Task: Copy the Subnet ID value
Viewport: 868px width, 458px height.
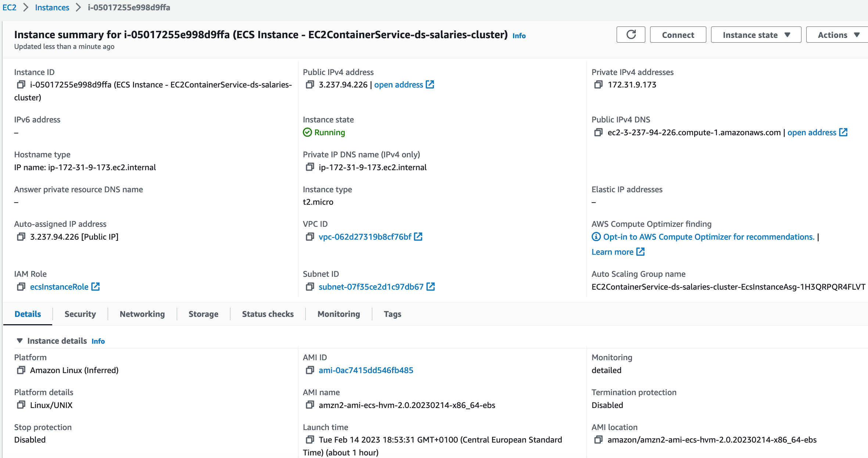Action: tap(310, 287)
